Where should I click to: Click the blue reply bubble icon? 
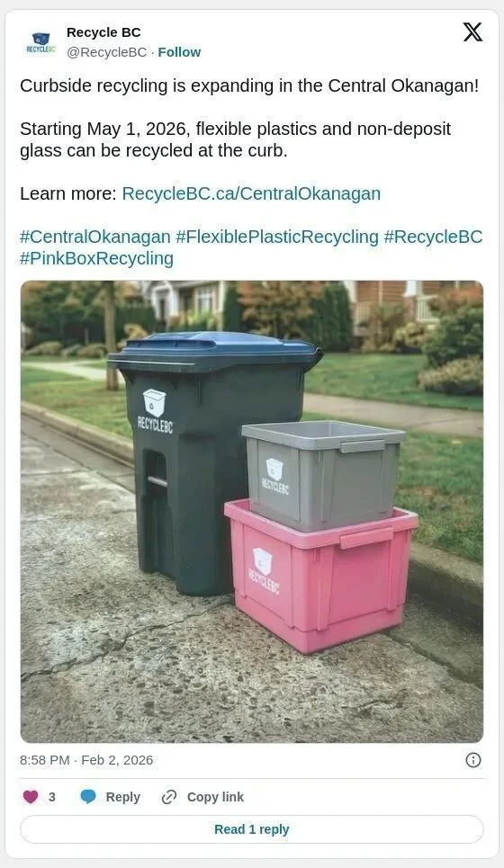(88, 797)
